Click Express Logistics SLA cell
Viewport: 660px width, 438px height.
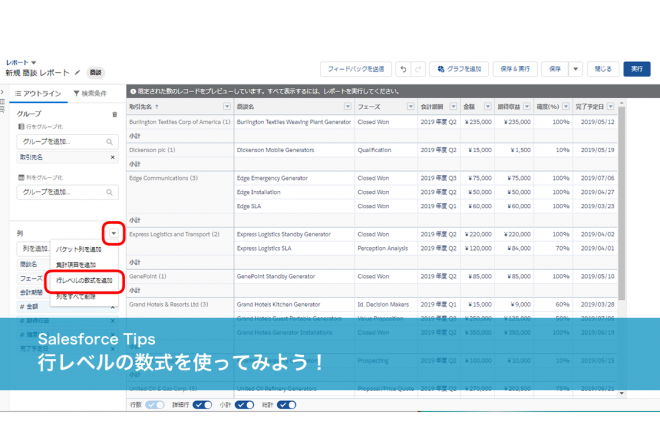pyautogui.click(x=294, y=249)
